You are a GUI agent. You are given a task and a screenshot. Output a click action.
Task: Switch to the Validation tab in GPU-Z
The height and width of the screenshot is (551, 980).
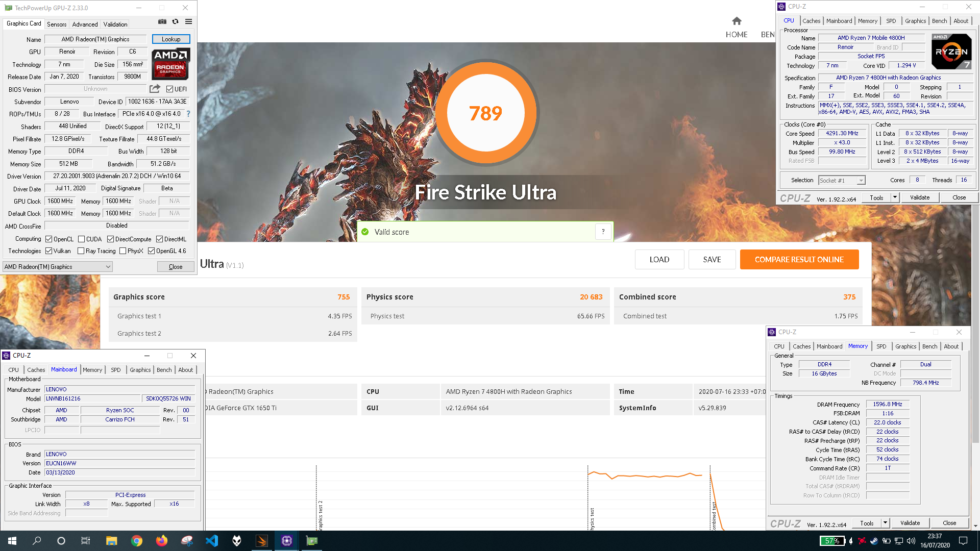coord(115,24)
